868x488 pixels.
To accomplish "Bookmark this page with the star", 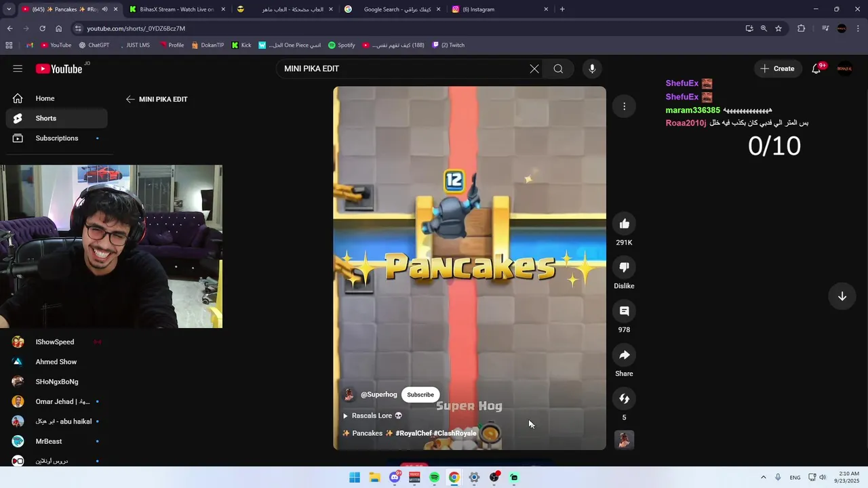I will 778,28.
